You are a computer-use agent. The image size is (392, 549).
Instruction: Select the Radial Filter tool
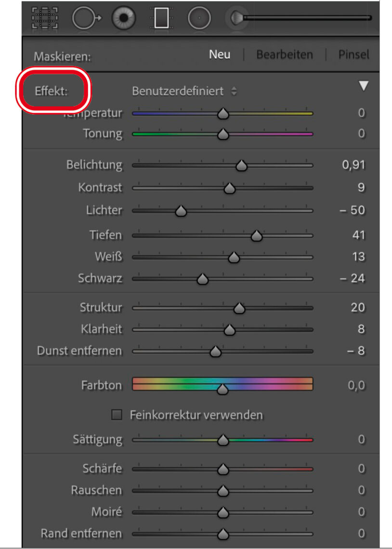pos(199,18)
